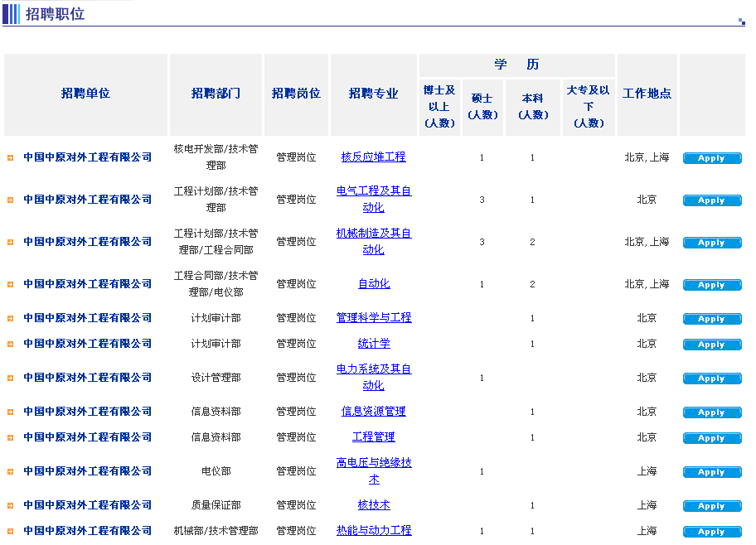Click small icon at top-right of header bar

point(741,22)
